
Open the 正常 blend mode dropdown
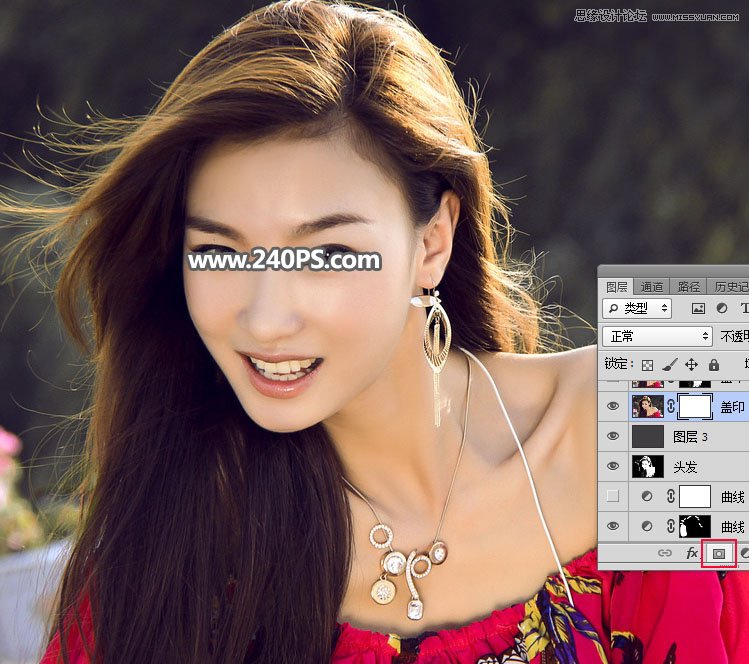(657, 336)
